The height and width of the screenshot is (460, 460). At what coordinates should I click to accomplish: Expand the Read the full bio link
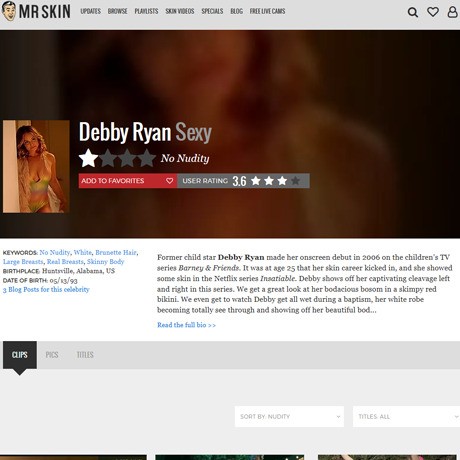click(186, 325)
